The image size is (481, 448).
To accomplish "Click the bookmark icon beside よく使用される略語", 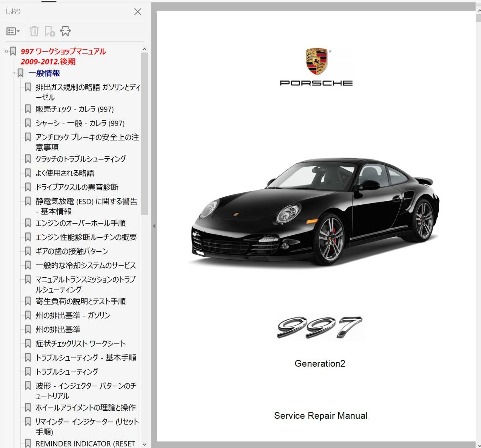I will (28, 173).
